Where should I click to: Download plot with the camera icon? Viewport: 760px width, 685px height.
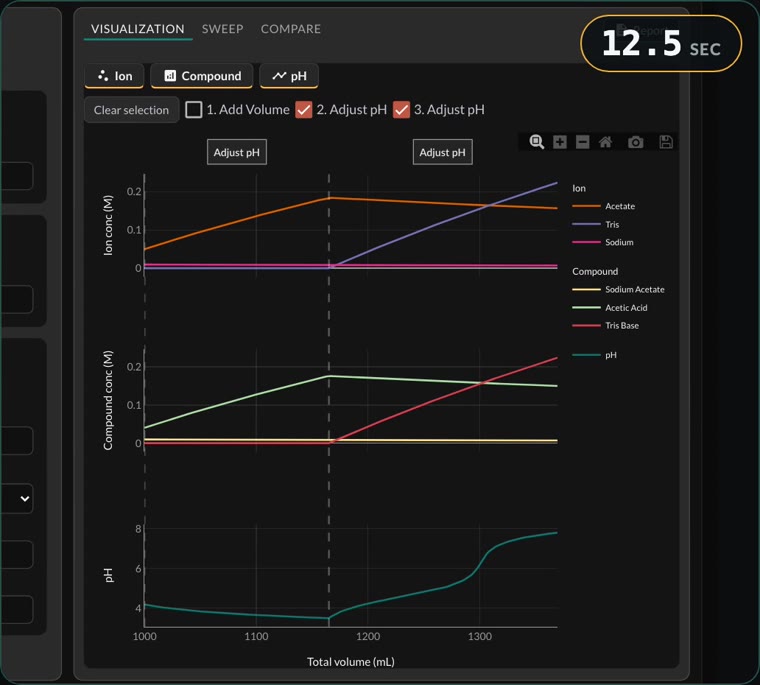636,142
